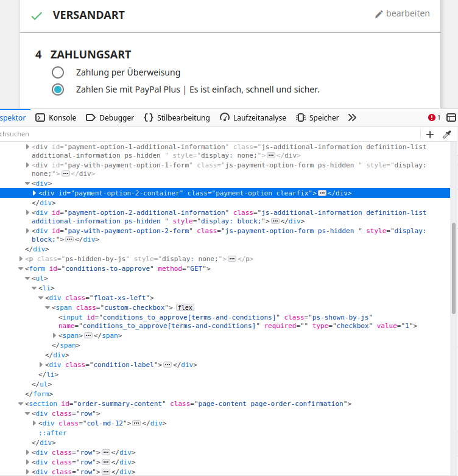Click the markup panel vertical scrollbar
Image resolution: width=458 pixels, height=476 pixels.
454,268
